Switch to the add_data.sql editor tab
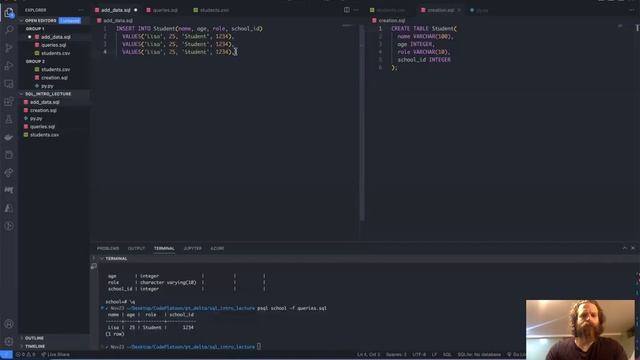The height and width of the screenshot is (360, 640). (116, 10)
